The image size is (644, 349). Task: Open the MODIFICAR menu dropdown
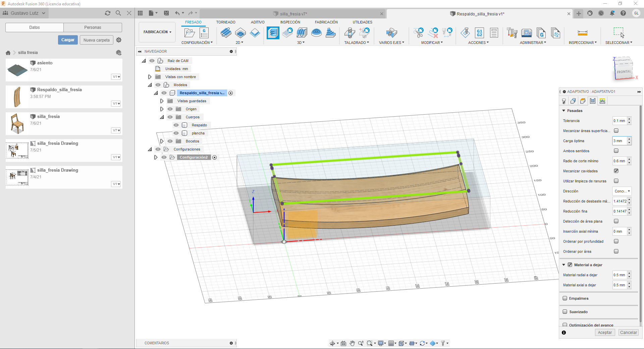pos(432,43)
